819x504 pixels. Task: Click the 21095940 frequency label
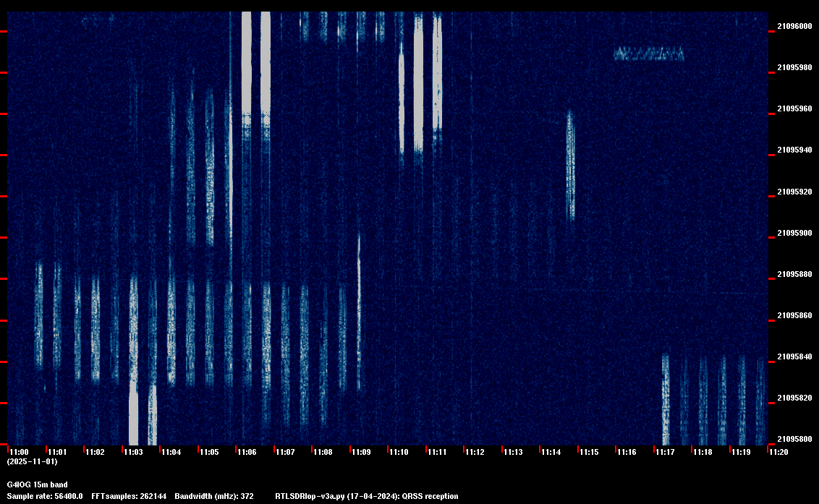pos(794,150)
